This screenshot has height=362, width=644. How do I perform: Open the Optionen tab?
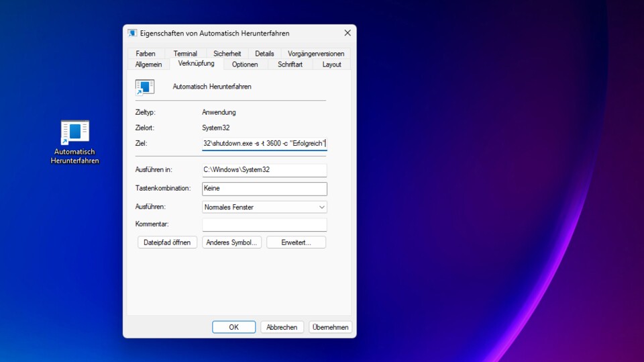click(x=245, y=64)
